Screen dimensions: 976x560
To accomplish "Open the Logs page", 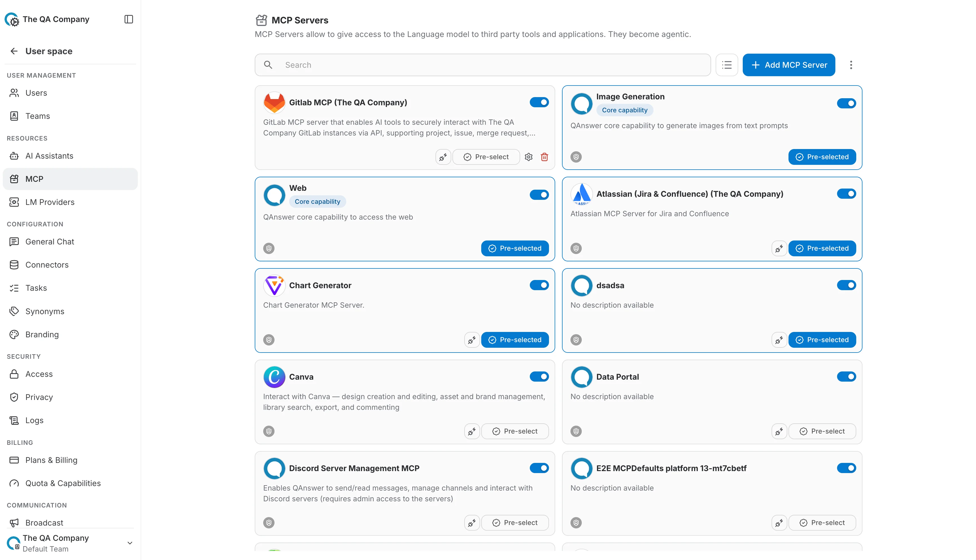I will coord(70,420).
